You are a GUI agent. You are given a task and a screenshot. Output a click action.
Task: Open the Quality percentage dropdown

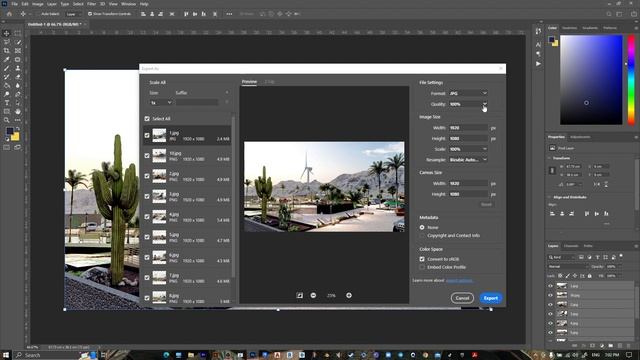pos(484,104)
